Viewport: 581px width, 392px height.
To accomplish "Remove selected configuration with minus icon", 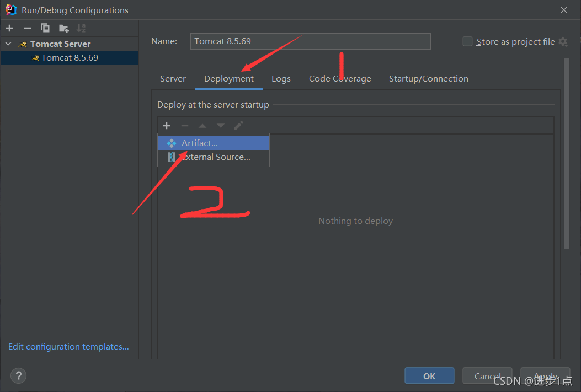I will tap(28, 28).
